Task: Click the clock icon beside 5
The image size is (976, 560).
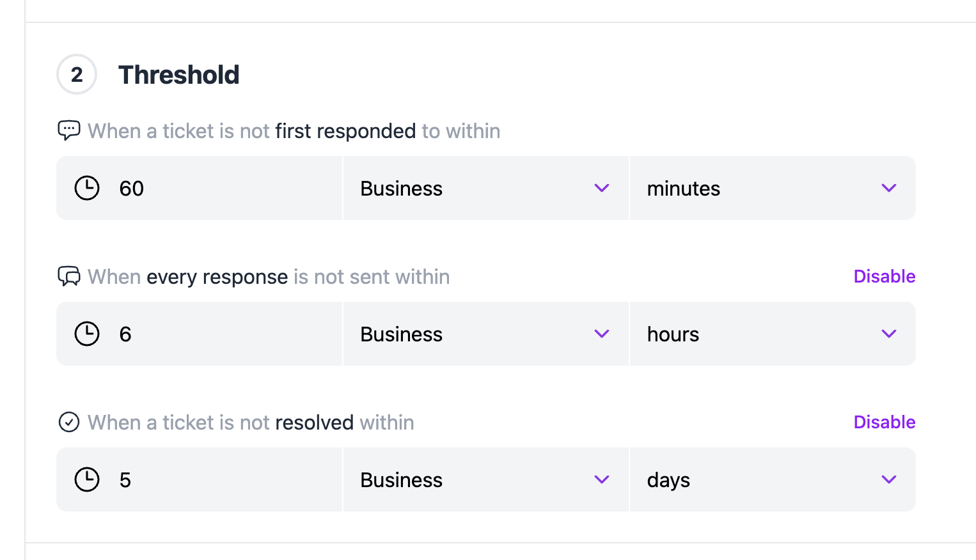Action: point(87,479)
